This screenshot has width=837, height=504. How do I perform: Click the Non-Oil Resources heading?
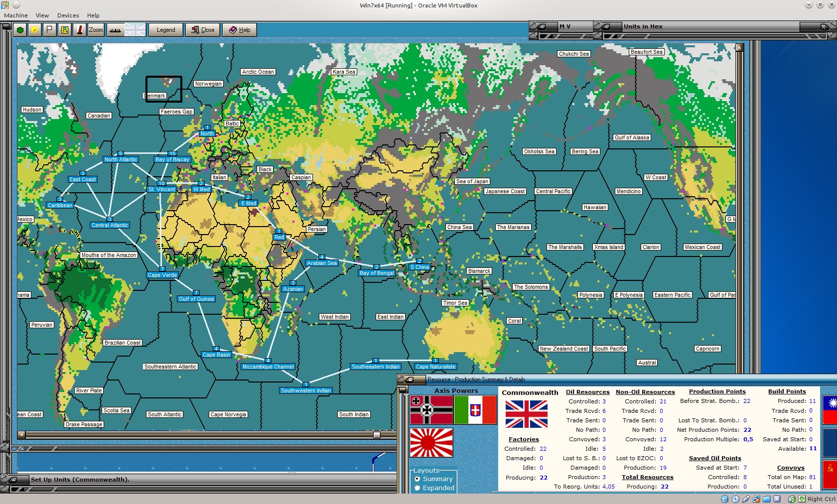[645, 392]
